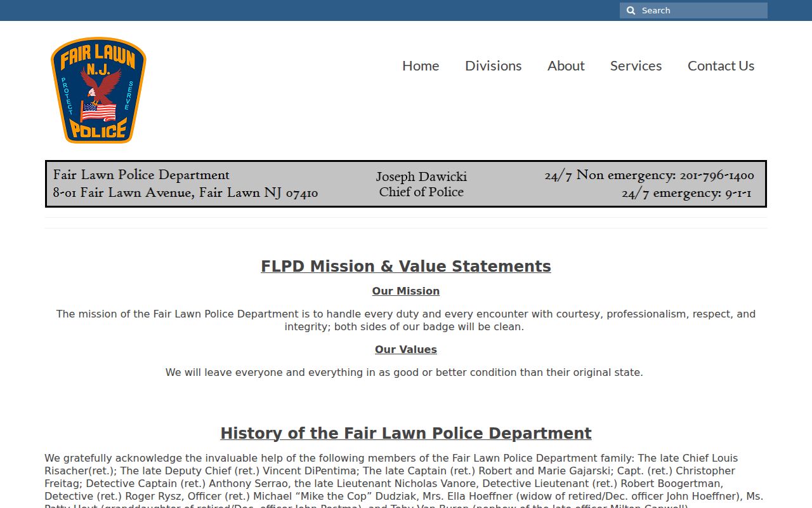Click the Joseph Dawicki Chief of Police text

pos(421,184)
